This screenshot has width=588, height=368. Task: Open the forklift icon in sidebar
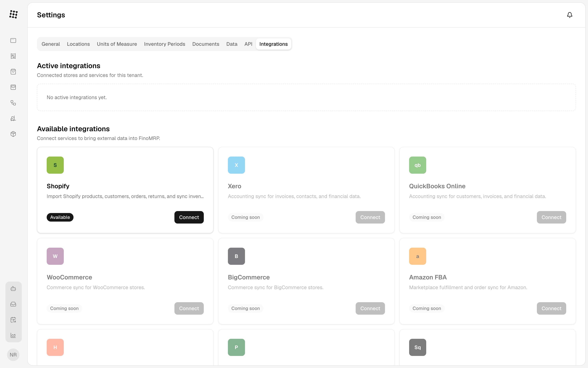coord(13,118)
